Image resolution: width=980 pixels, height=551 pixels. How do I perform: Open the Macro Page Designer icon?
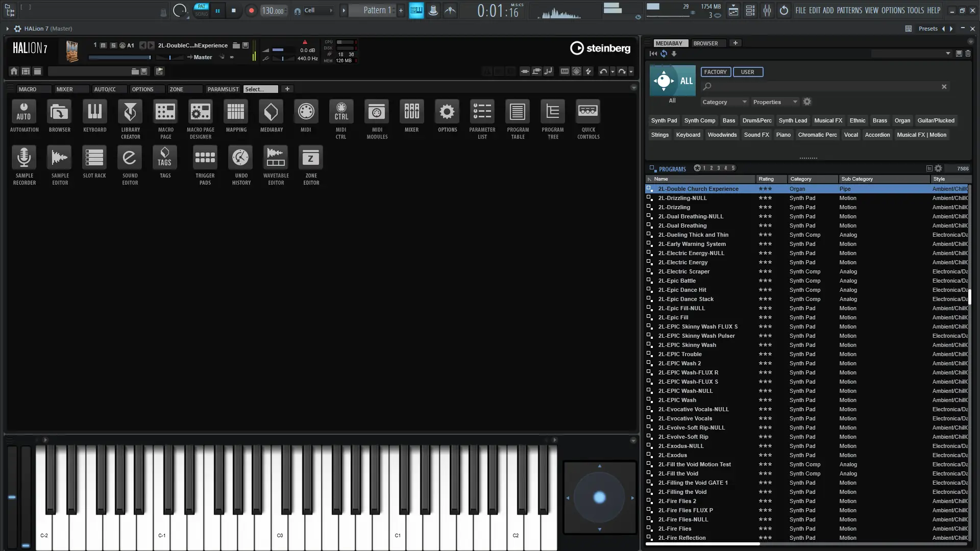pyautogui.click(x=201, y=112)
